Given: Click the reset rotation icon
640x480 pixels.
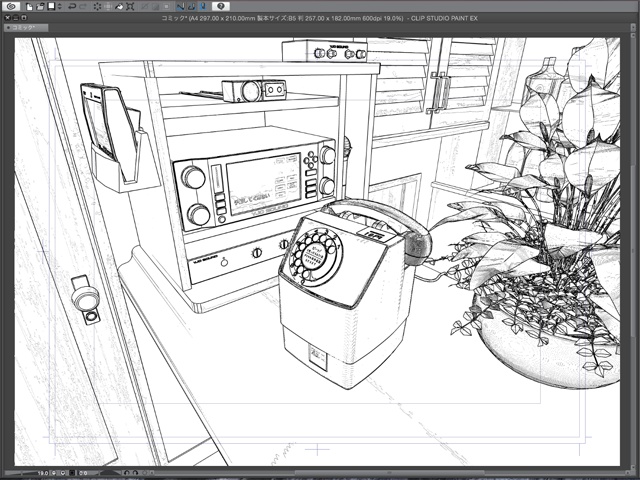Looking at the screenshot, I should point(144,473).
